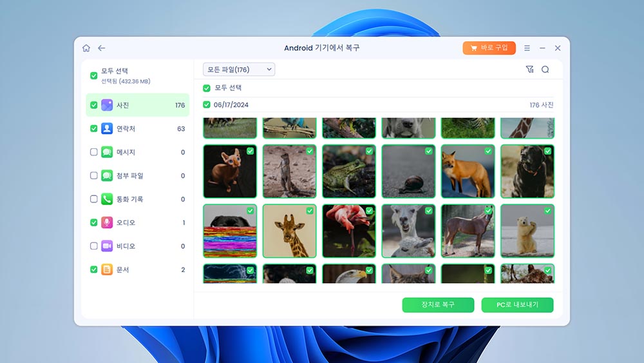Deselect the red fox photo's checkmark
Image resolution: width=644 pixels, height=363 pixels.
point(488,151)
